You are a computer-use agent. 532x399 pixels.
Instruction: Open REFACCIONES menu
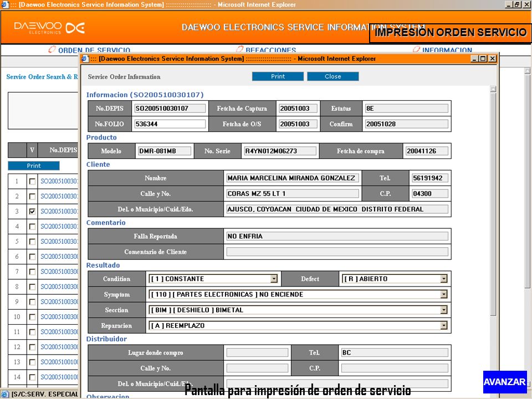271,50
